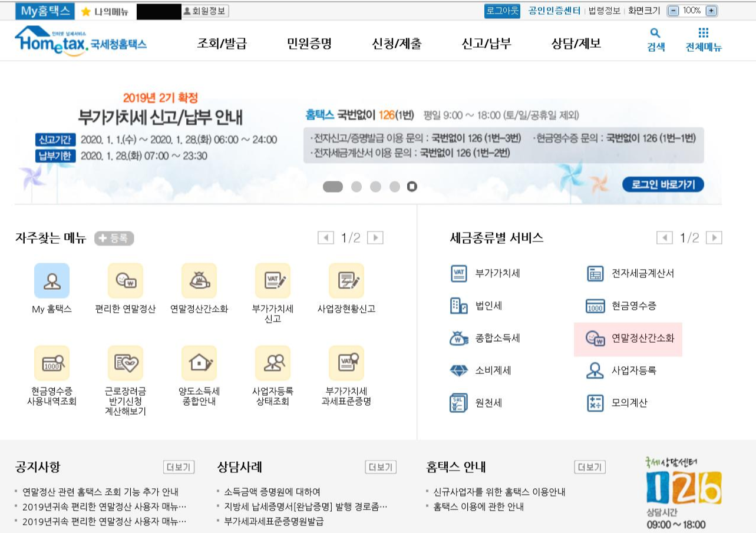Screen dimensions: 756x533
Task: Increase screen size with plus button
Action: 711,11
